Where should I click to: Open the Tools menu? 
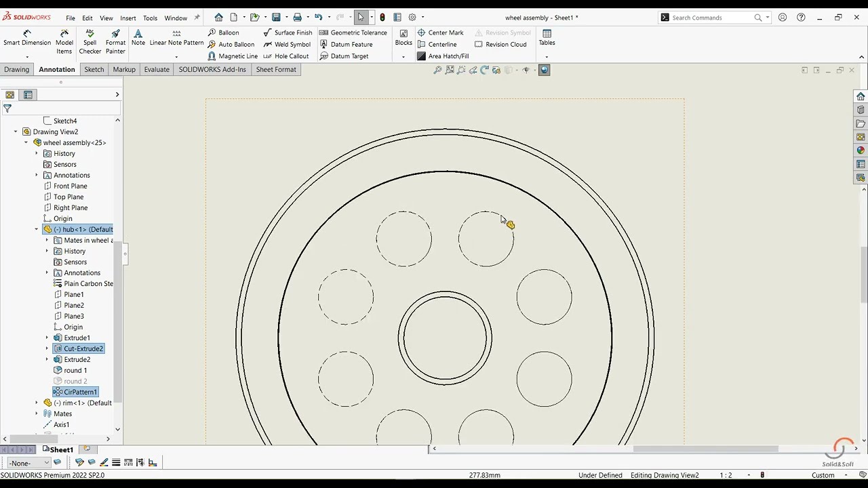(150, 18)
